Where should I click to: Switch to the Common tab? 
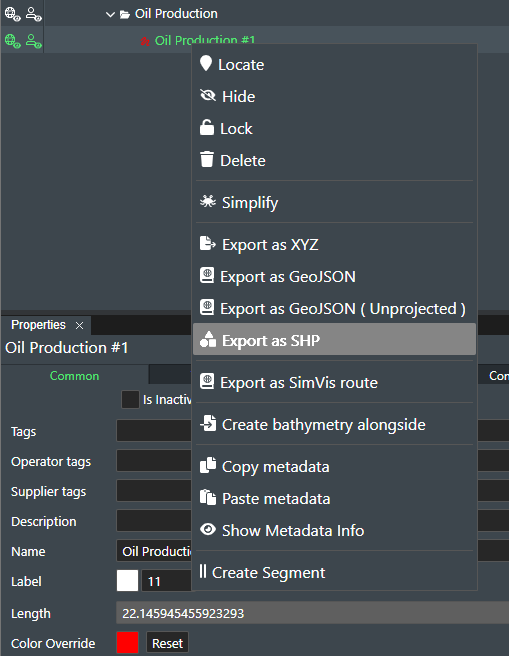[74, 376]
